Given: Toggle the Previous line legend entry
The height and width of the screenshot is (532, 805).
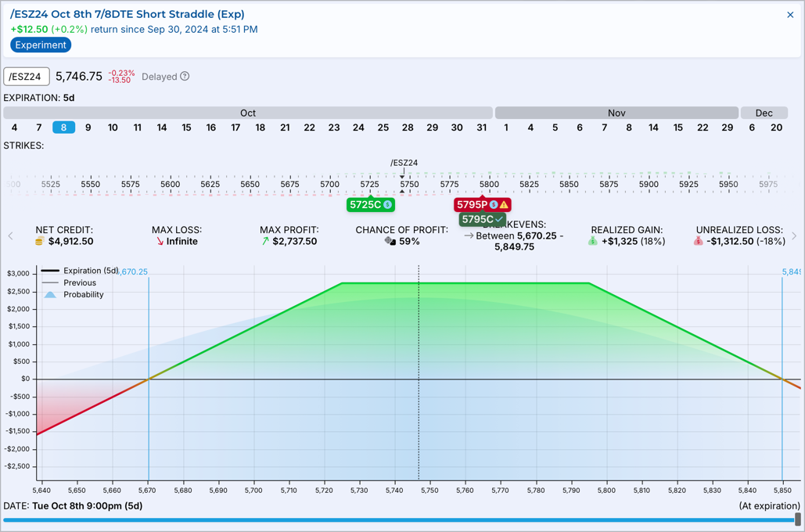Looking at the screenshot, I should tap(79, 283).
